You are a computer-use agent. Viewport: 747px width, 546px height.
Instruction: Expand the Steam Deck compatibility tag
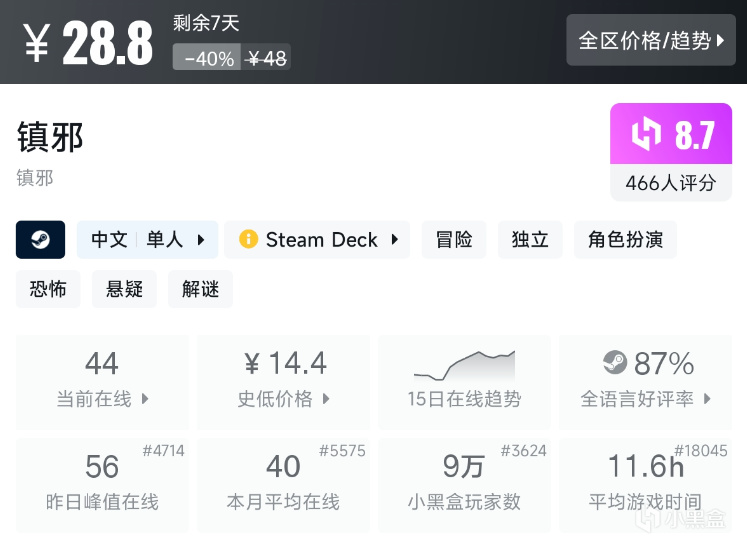coord(317,240)
